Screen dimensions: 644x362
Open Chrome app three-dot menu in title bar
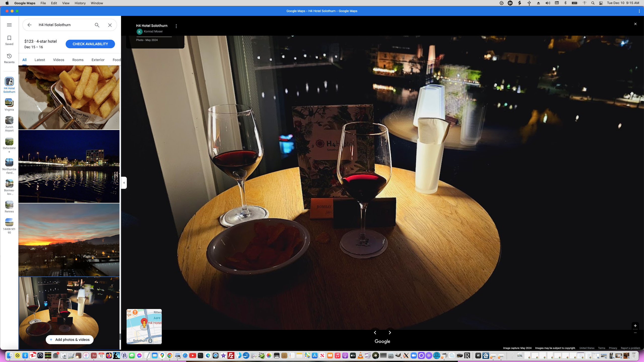[x=639, y=11]
